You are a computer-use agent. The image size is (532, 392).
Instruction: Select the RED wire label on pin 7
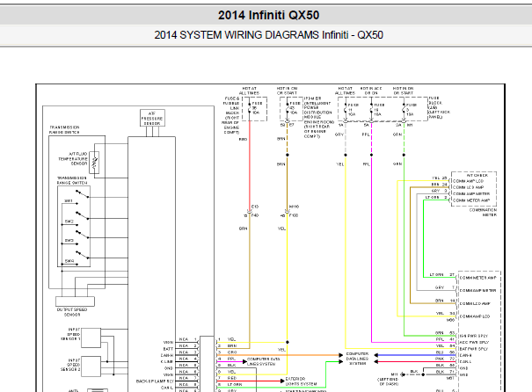[232, 378]
